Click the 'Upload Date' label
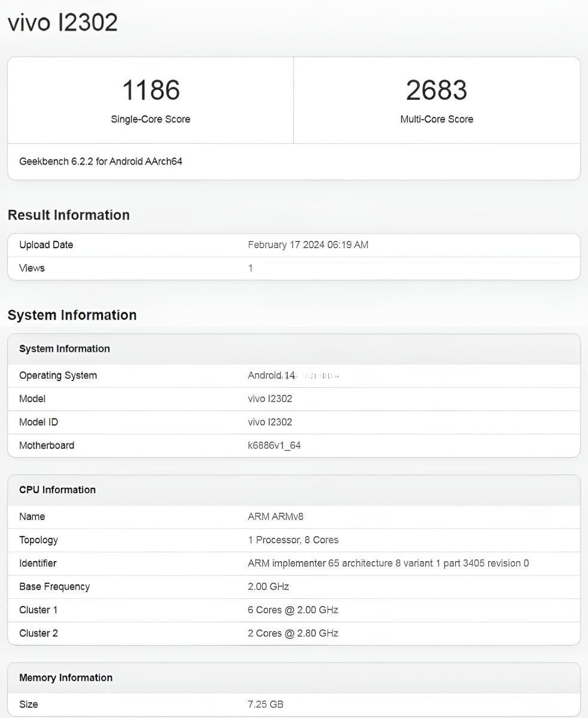Viewport: 588px width, 718px height. [46, 245]
